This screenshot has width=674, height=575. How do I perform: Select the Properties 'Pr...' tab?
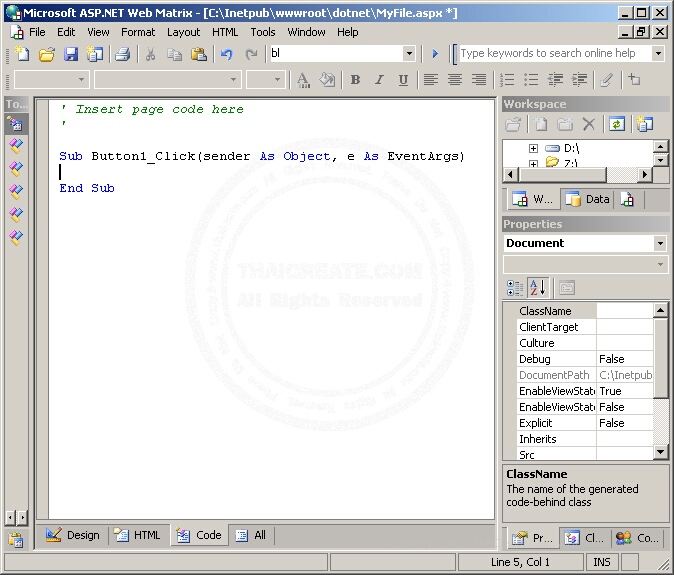[x=532, y=538]
